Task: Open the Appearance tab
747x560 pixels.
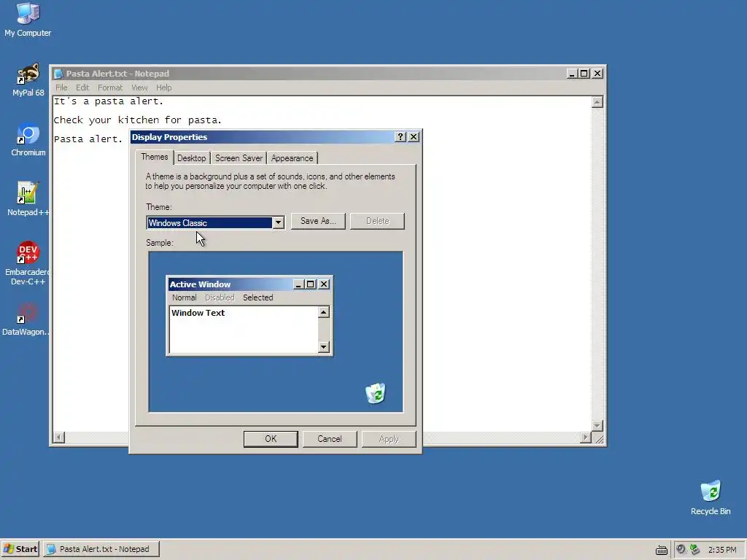Action: tap(292, 158)
